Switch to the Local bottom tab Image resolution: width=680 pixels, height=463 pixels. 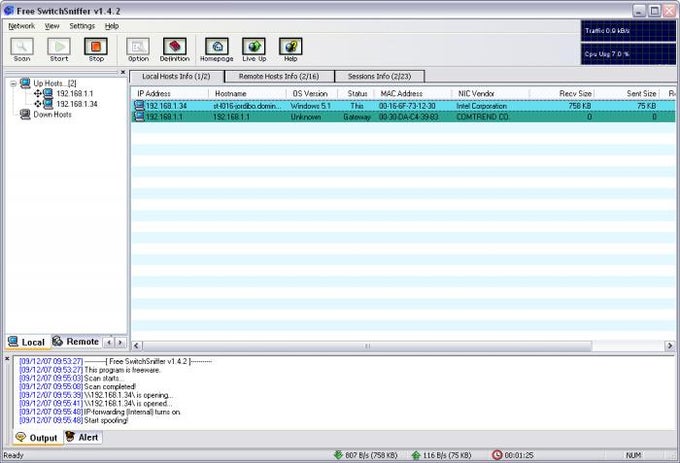coord(27,342)
